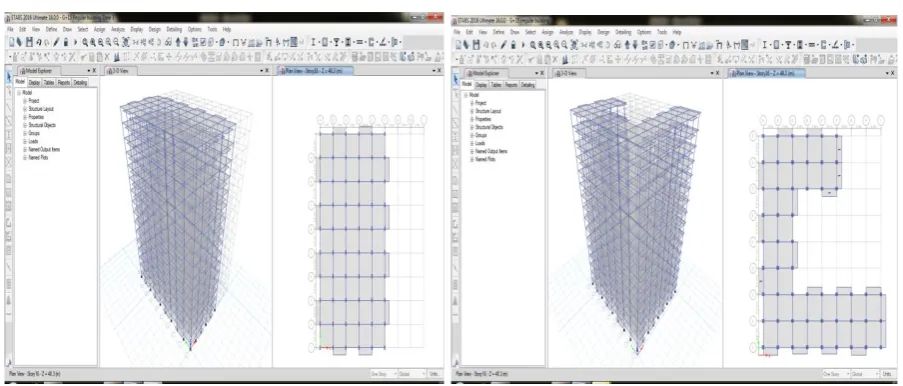Click pencil refresh icon in rectangular building window
The width and height of the screenshot is (903, 386).
pyautogui.click(x=56, y=42)
